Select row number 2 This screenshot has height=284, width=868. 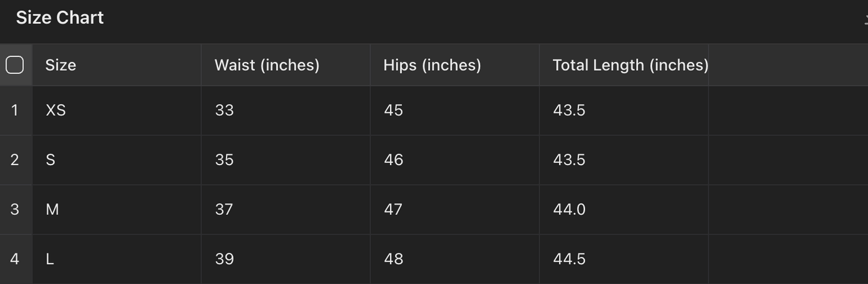[x=15, y=160]
